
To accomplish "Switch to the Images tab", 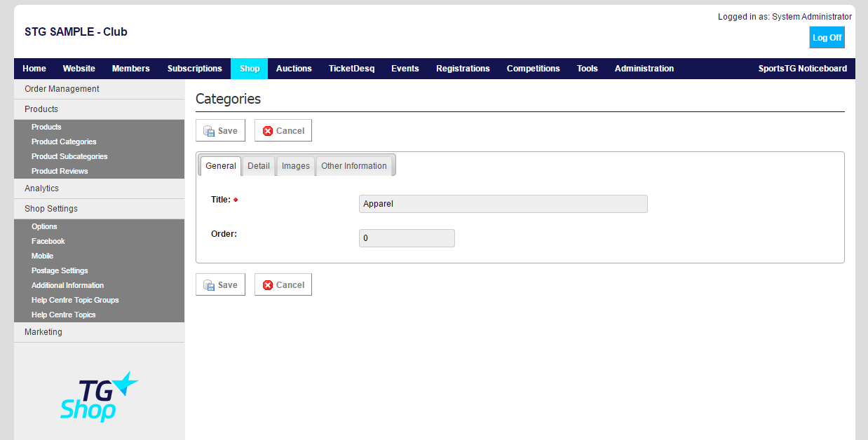I will pos(296,166).
